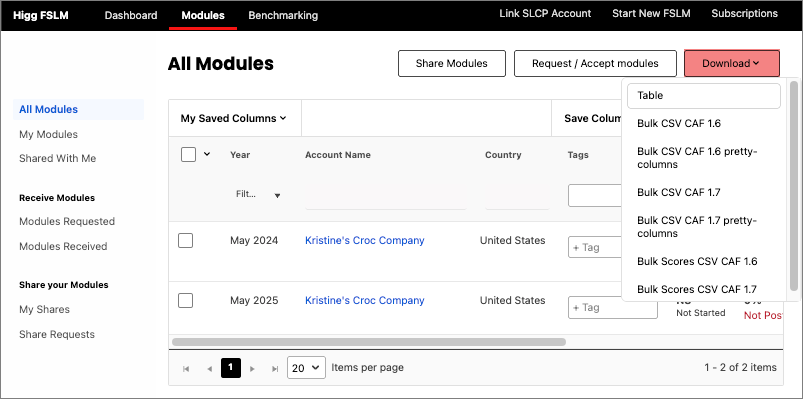Screen dimensions: 803x399
Task: Click the Country filter field
Action: click(517, 197)
